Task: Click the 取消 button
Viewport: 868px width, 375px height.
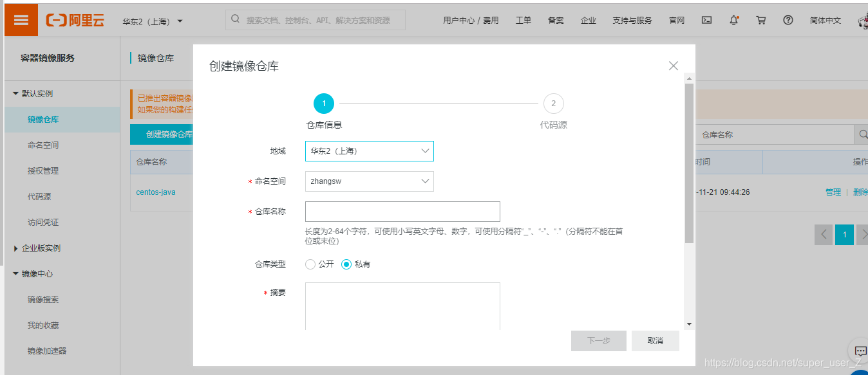Action: [x=656, y=341]
